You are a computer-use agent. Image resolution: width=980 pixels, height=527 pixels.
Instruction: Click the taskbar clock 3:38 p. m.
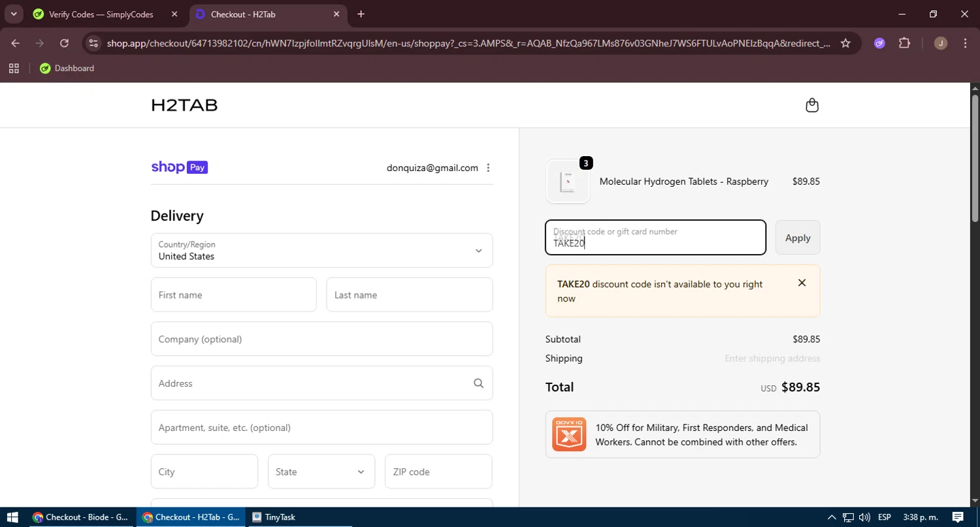[x=919, y=517]
